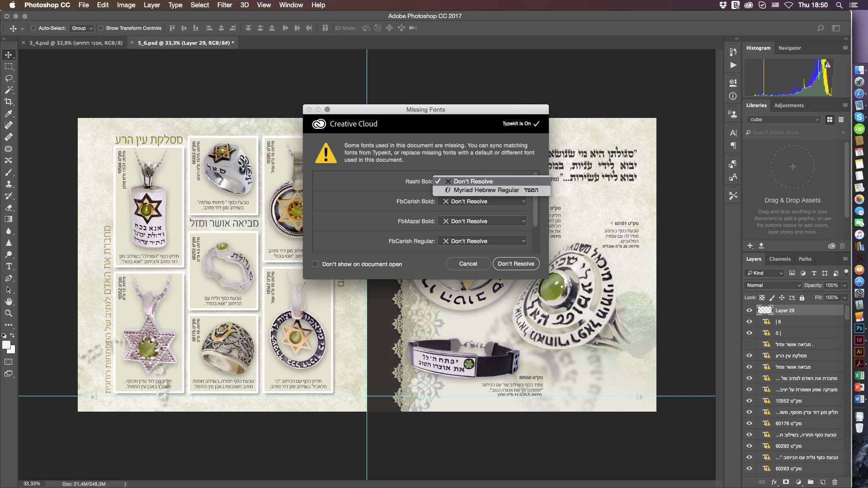The image size is (868, 488).
Task: Choose Myriad Hebrew Regular font option
Action: pos(486,190)
